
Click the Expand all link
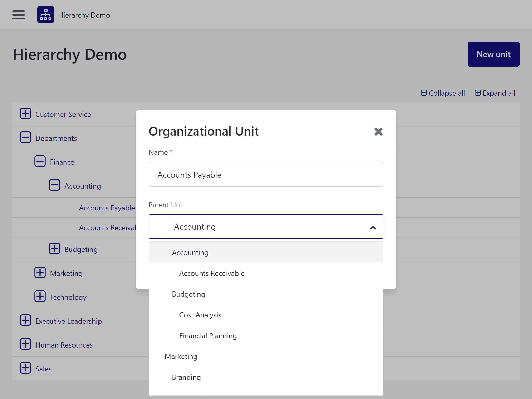pyautogui.click(x=495, y=93)
